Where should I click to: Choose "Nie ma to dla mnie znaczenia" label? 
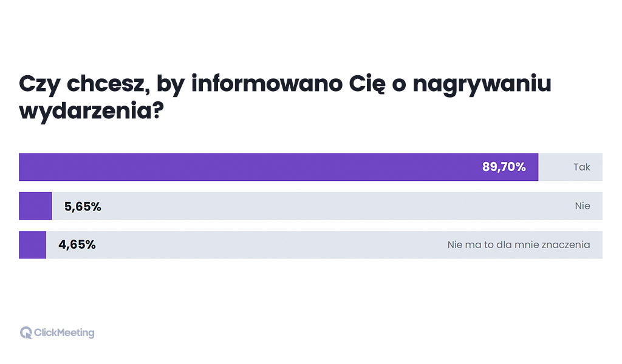(519, 245)
